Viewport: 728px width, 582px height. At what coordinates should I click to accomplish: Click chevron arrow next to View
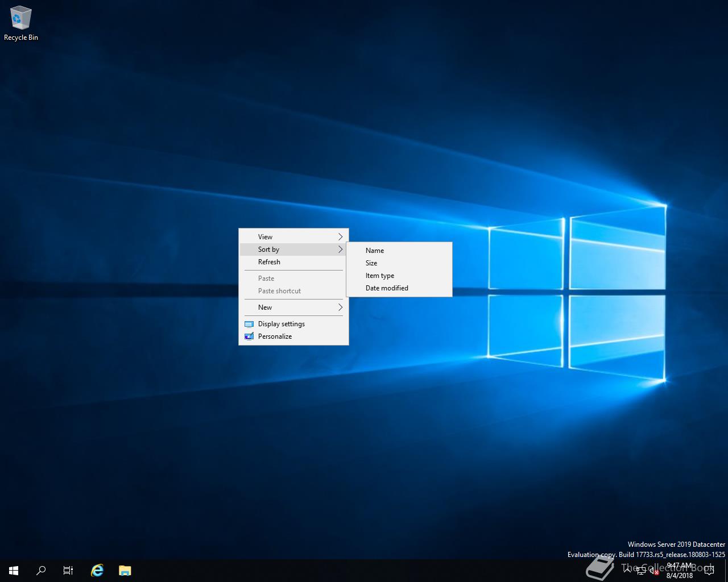point(341,237)
